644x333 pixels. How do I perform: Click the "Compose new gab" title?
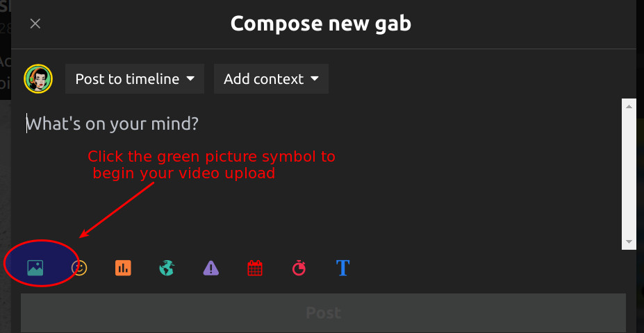pos(321,24)
